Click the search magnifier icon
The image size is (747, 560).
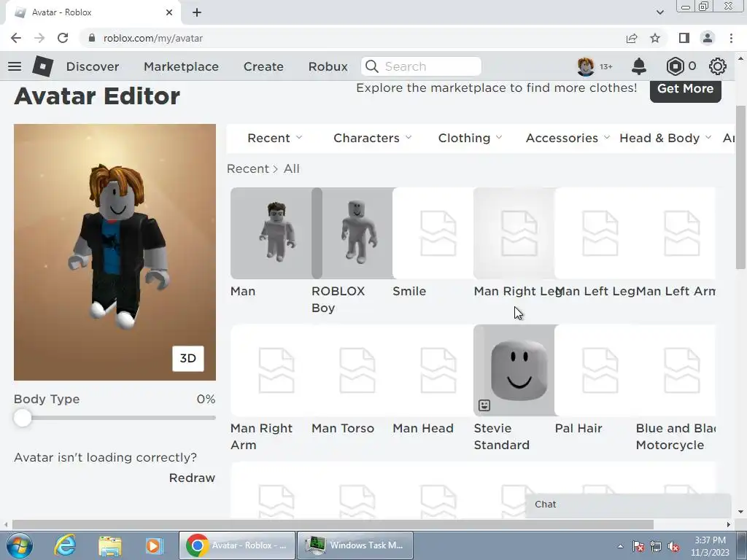pos(372,66)
